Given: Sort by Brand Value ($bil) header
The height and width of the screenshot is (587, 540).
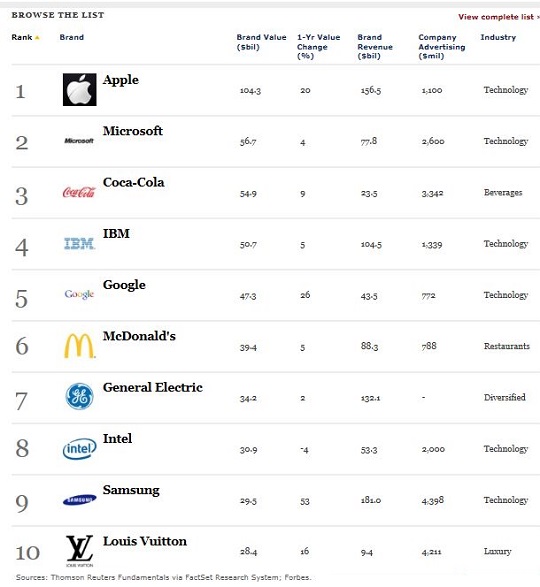Looking at the screenshot, I should click(x=261, y=42).
